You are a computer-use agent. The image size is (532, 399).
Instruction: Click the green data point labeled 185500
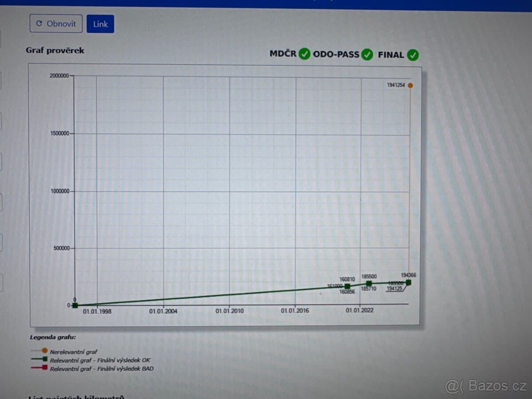tap(369, 284)
